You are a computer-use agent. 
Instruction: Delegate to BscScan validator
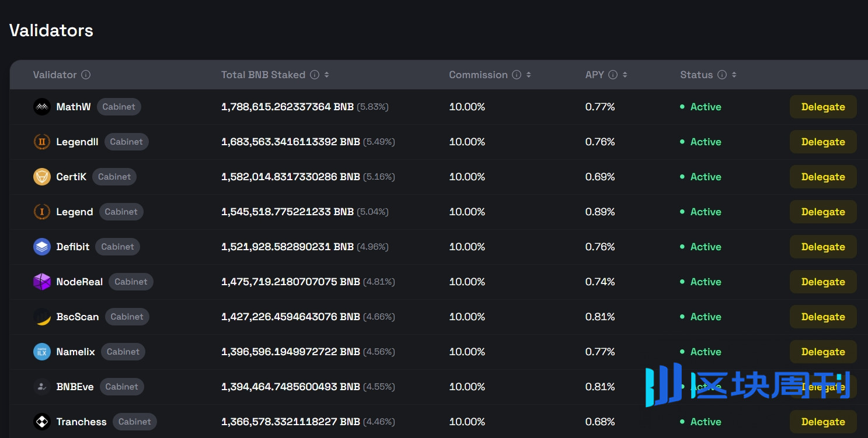click(823, 317)
